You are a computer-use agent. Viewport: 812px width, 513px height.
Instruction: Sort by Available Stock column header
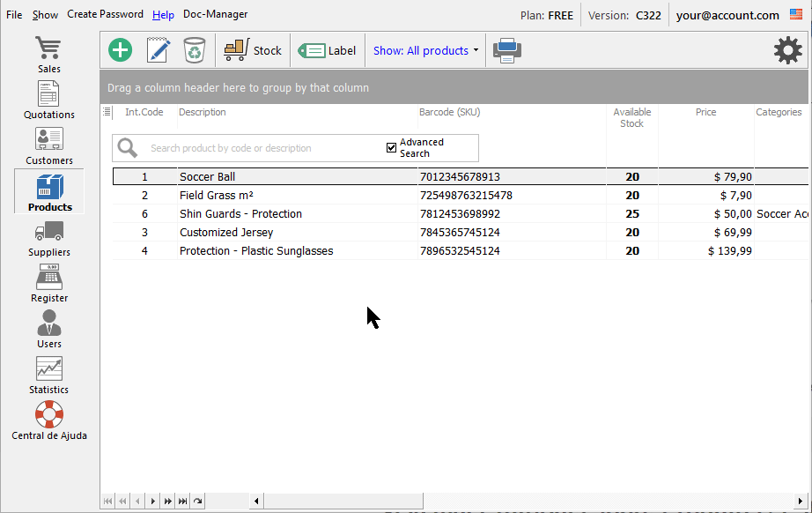coord(631,117)
